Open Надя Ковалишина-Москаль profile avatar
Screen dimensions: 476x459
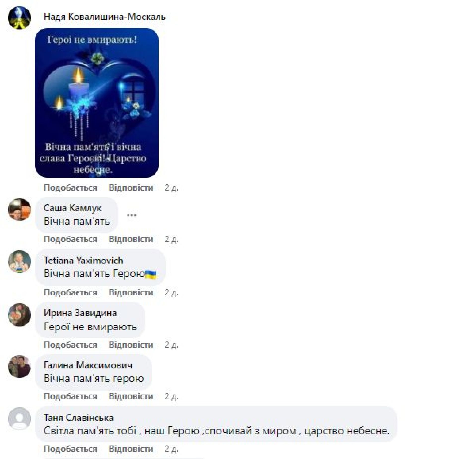[x=19, y=18]
